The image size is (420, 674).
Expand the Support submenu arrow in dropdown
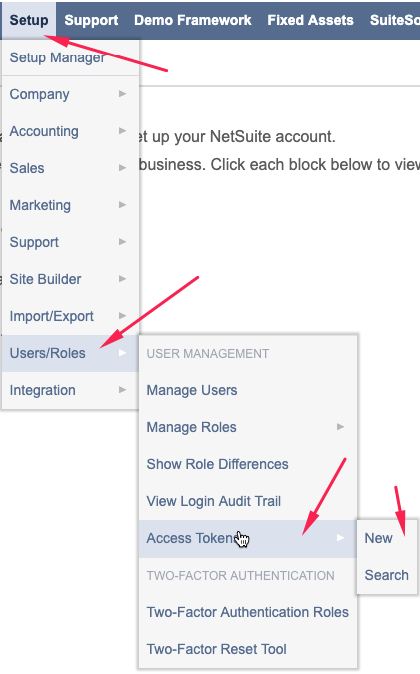pos(123,242)
